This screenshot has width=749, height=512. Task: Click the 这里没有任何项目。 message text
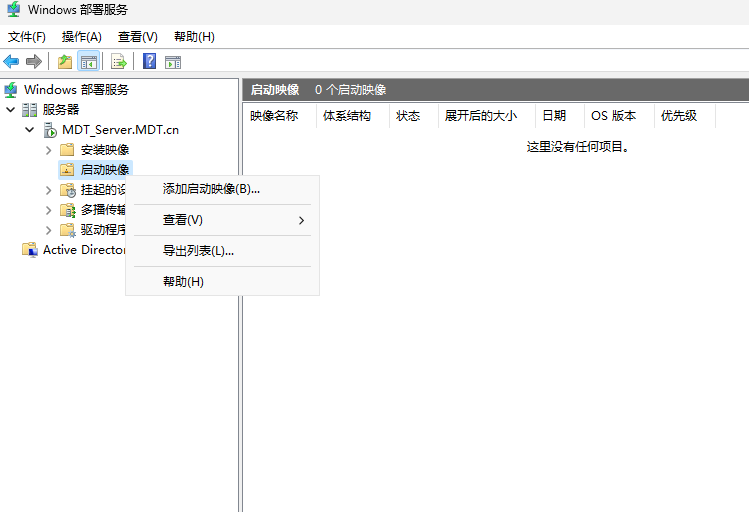pos(578,147)
